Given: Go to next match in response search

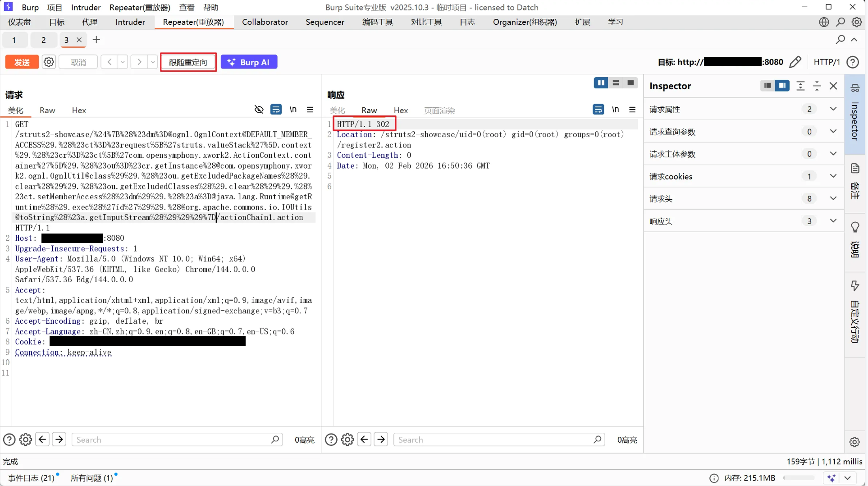Looking at the screenshot, I should tap(381, 440).
